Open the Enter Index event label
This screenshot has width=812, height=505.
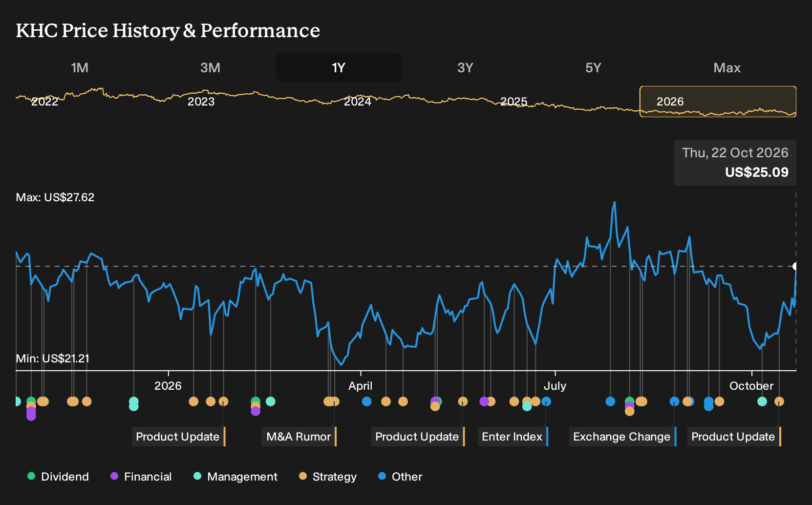513,437
